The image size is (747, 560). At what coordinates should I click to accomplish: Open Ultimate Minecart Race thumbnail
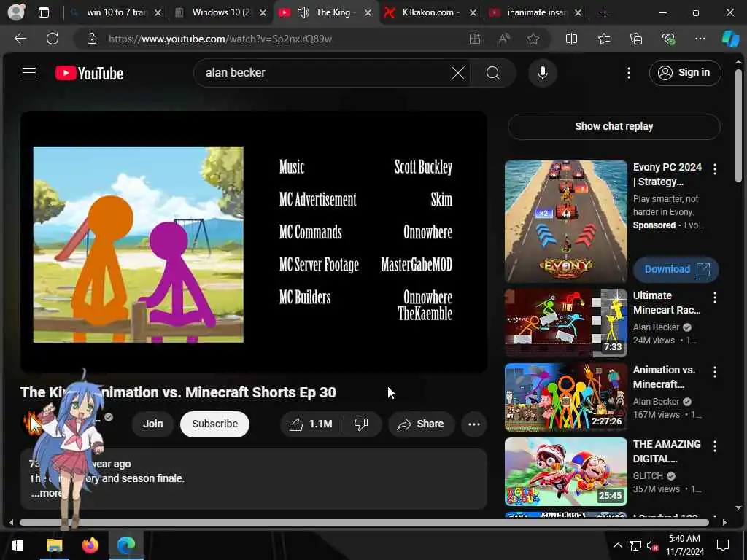coord(565,323)
